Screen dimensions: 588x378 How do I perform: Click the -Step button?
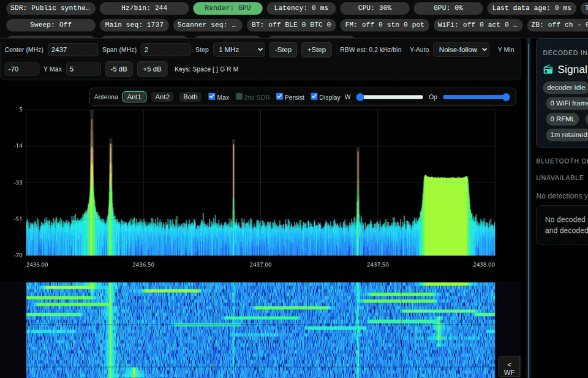coord(283,50)
